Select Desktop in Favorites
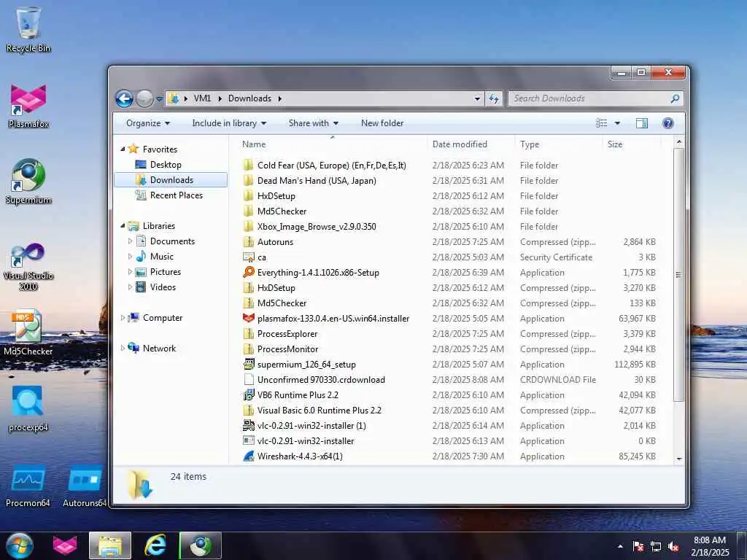The height and width of the screenshot is (560, 747). 165,165
